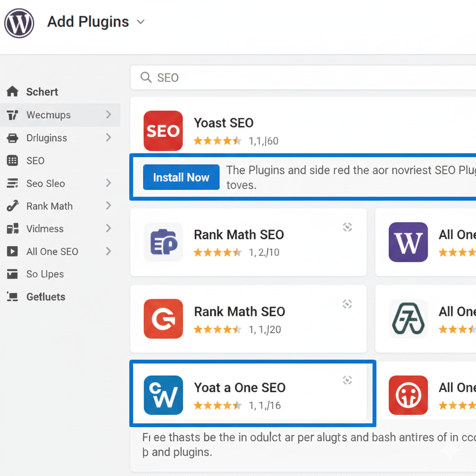Expand the Vidmess chevron

[108, 228]
